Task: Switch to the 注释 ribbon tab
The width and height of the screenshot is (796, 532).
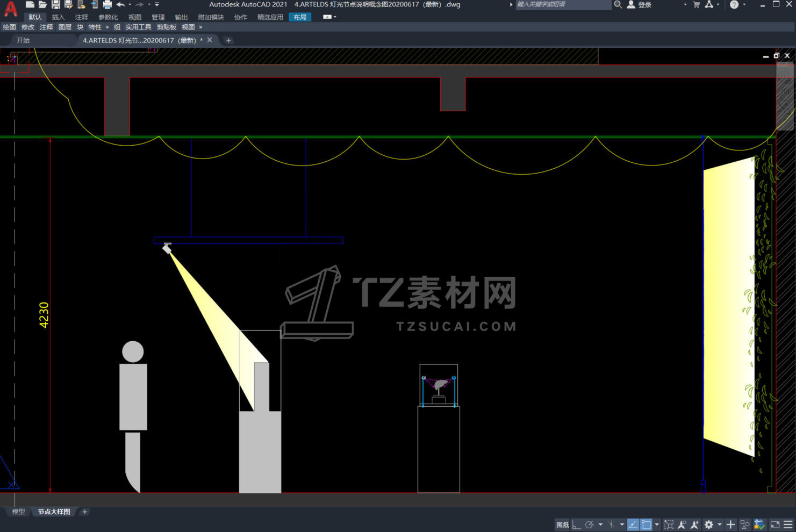Action: coord(81,17)
